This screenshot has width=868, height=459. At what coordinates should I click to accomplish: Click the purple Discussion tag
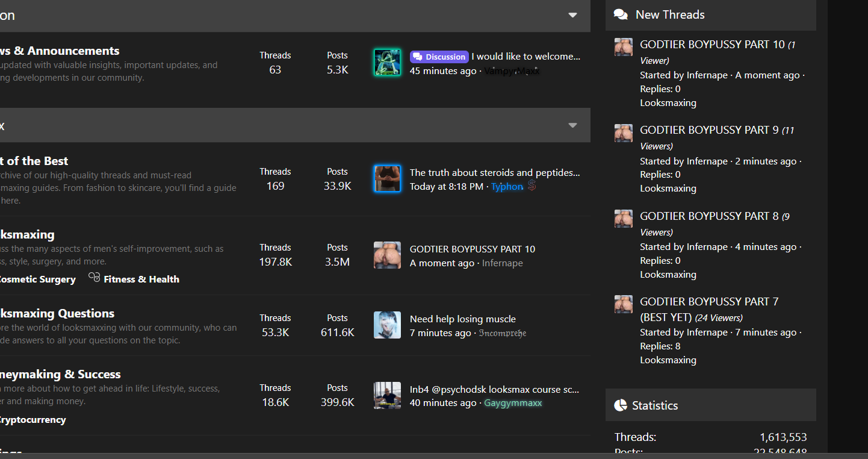pyautogui.click(x=439, y=57)
